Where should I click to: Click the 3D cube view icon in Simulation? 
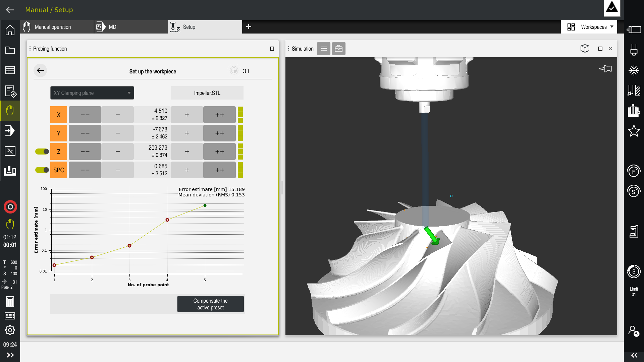585,49
